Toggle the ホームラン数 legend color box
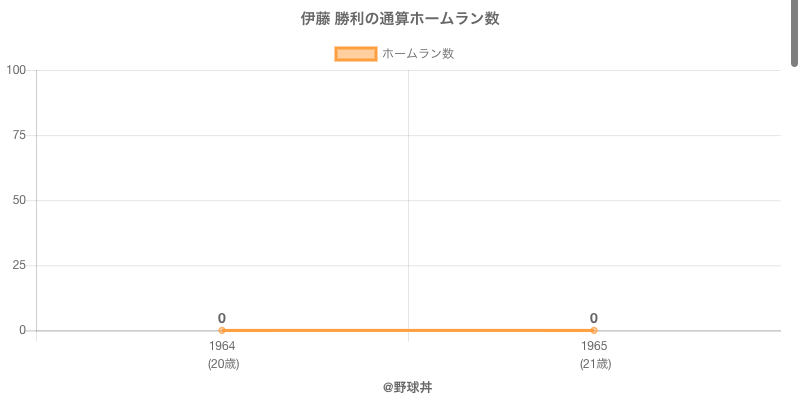Image resolution: width=800 pixels, height=400 pixels. 356,54
